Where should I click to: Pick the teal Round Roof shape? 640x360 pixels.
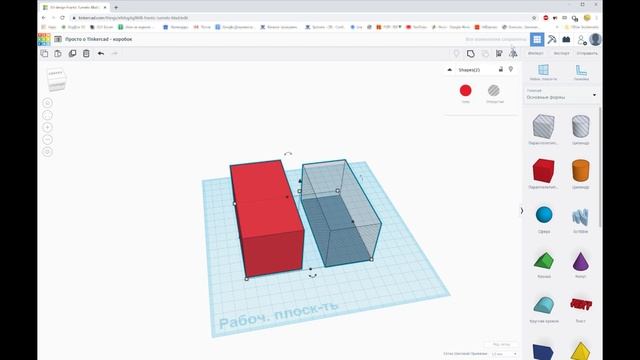pos(544,305)
